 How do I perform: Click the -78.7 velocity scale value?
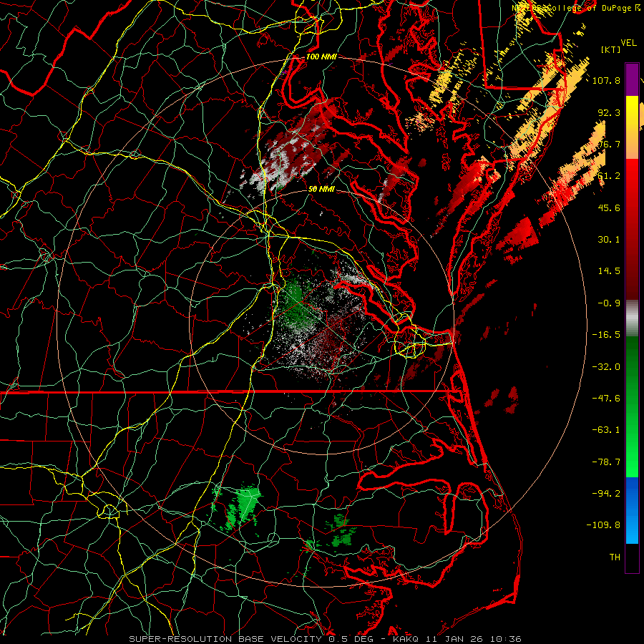(606, 462)
